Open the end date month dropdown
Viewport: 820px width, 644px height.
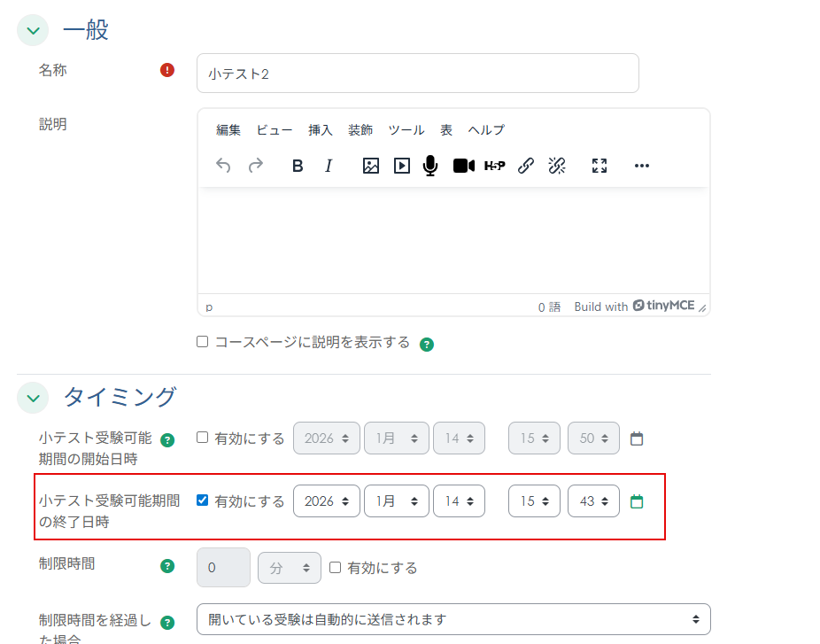tap(396, 500)
